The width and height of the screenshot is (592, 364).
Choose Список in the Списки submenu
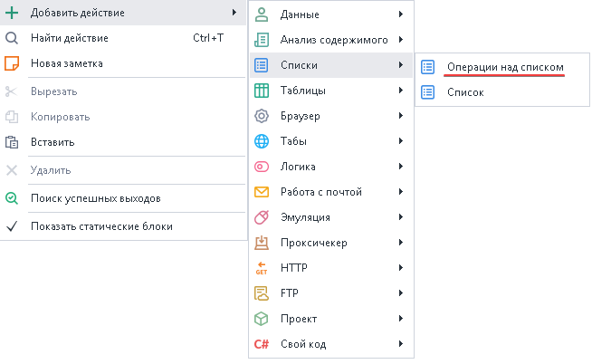click(465, 92)
